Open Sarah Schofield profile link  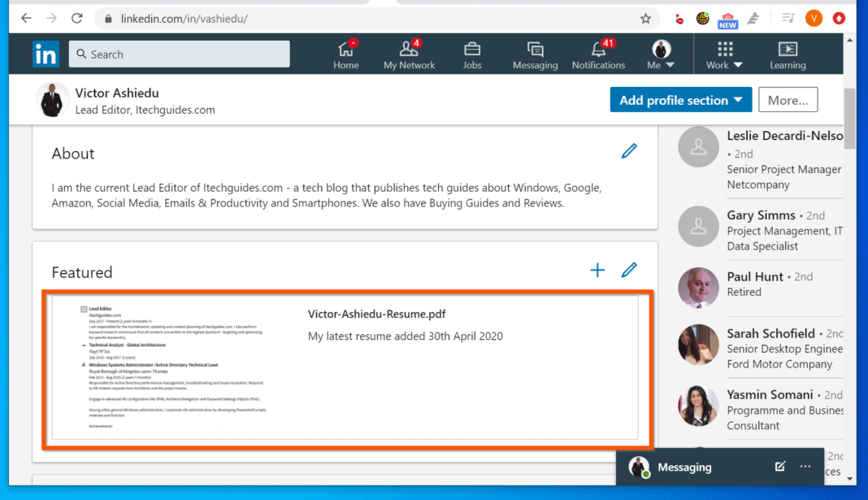click(x=770, y=333)
